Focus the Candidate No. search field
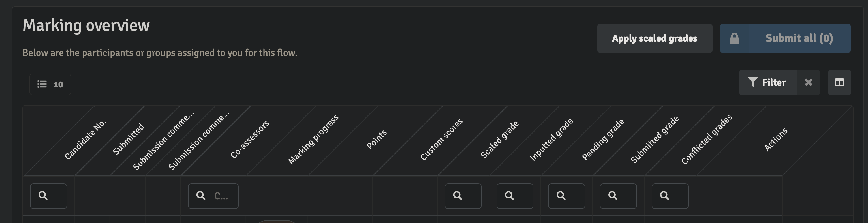This screenshot has height=223, width=868. click(x=48, y=196)
